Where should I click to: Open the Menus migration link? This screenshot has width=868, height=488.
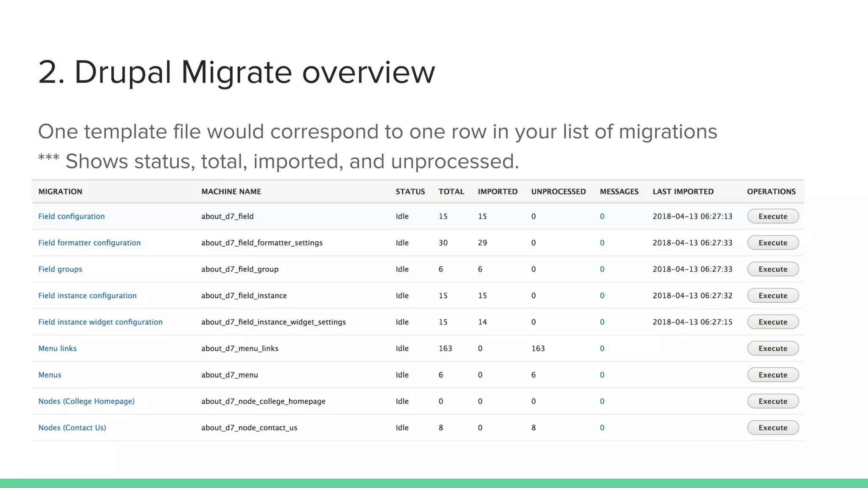tap(50, 375)
